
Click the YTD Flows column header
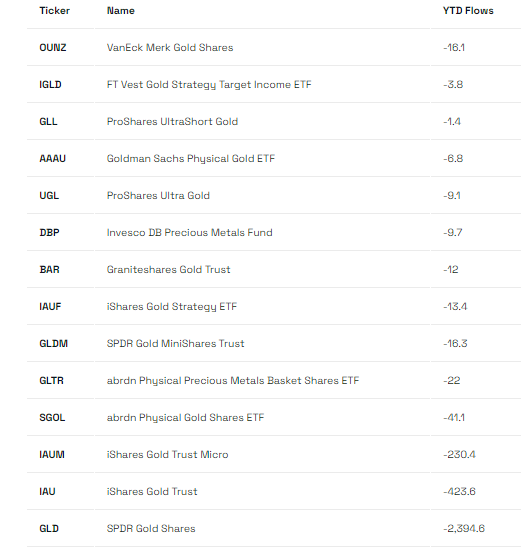(468, 11)
